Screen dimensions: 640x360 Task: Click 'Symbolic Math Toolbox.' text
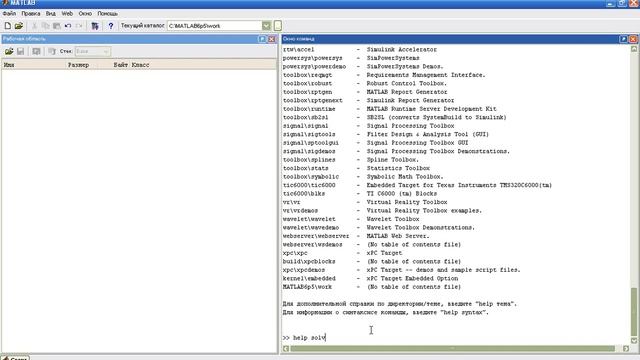(x=405, y=177)
